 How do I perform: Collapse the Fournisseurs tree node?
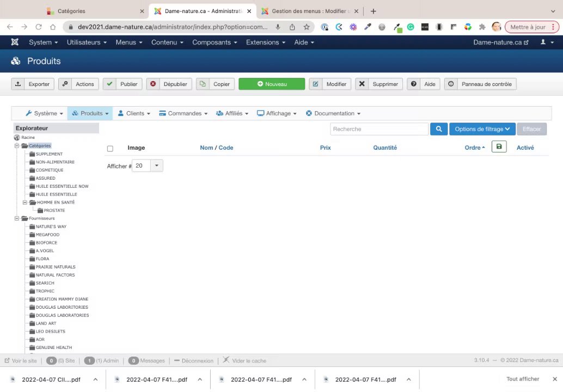16,218
